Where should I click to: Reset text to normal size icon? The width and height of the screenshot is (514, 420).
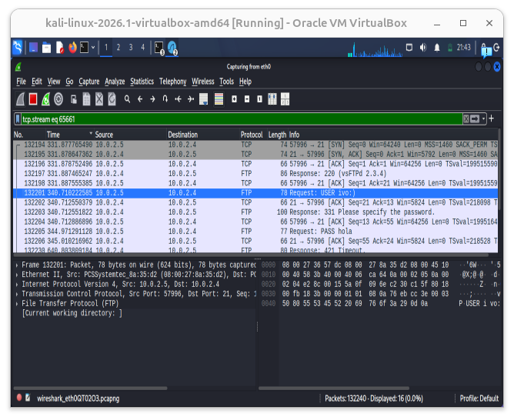259,99
